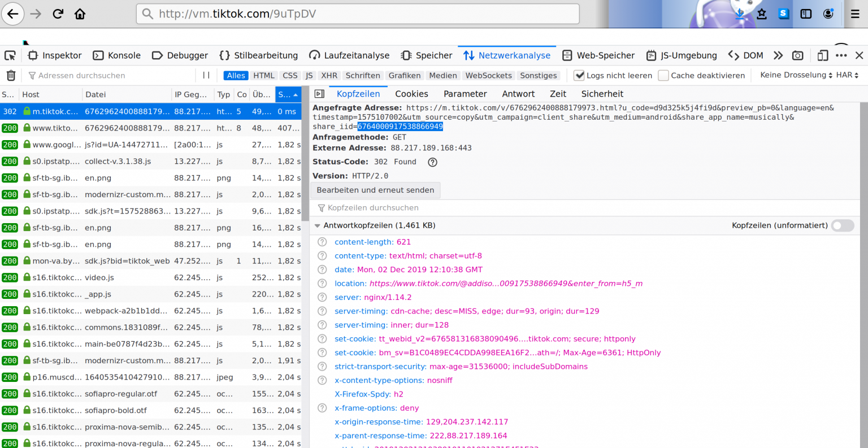Switch to the Inspektor tab
Viewport: 868px width, 448px height.
55,55
